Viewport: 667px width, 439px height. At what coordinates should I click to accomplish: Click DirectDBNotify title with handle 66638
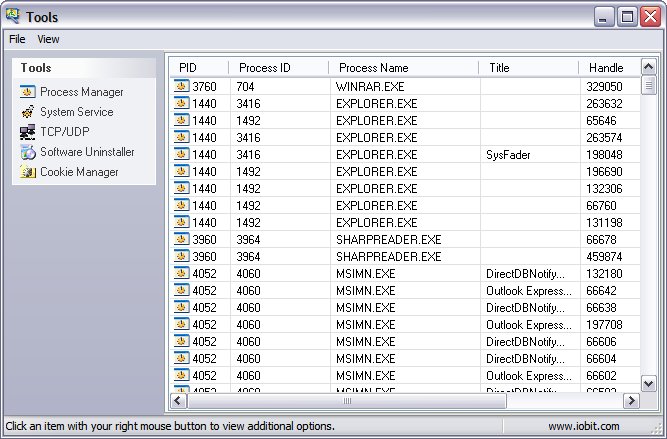(x=525, y=308)
